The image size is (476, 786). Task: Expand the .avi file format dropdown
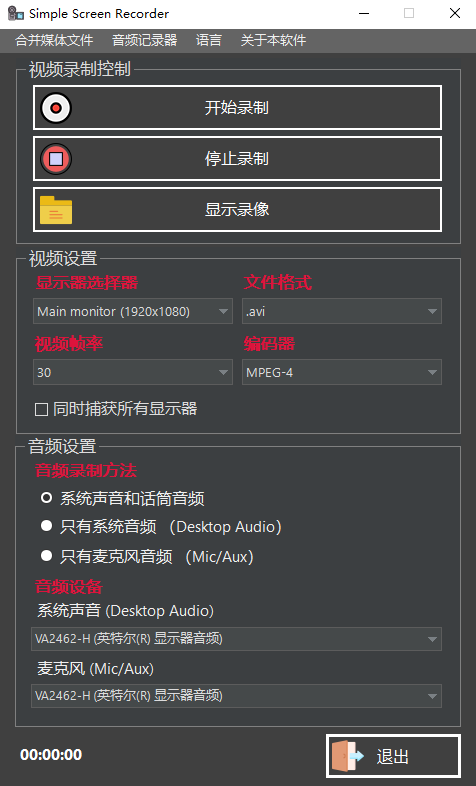pos(342,311)
